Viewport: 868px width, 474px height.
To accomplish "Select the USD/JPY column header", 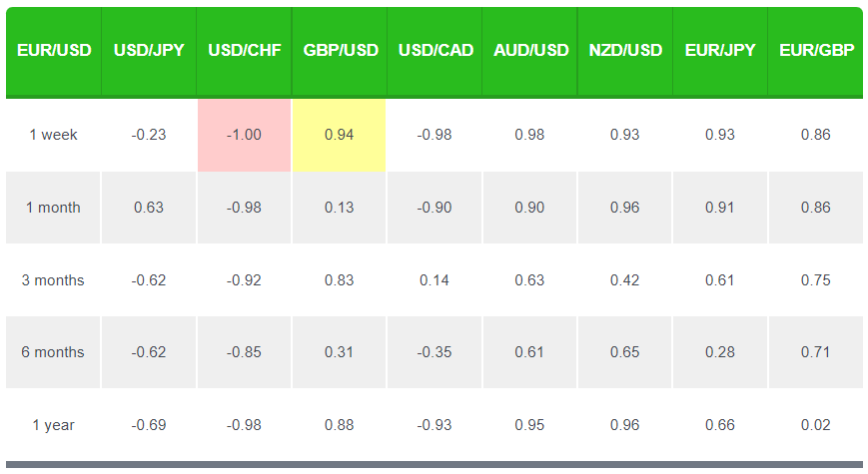I will (x=149, y=50).
